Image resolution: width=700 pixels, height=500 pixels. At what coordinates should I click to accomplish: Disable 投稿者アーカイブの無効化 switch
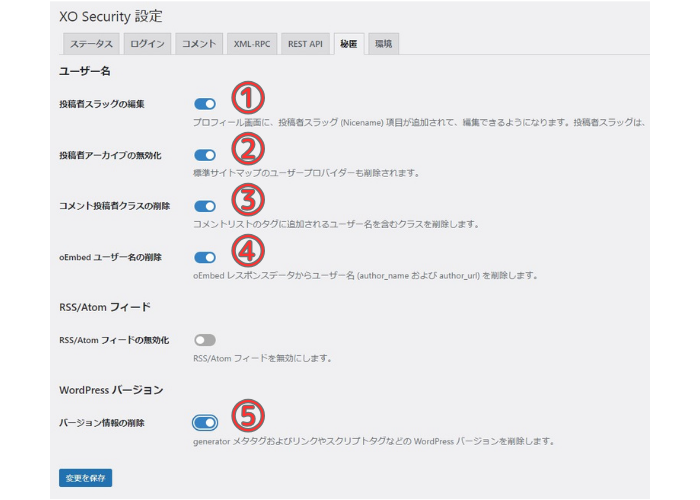(x=205, y=155)
